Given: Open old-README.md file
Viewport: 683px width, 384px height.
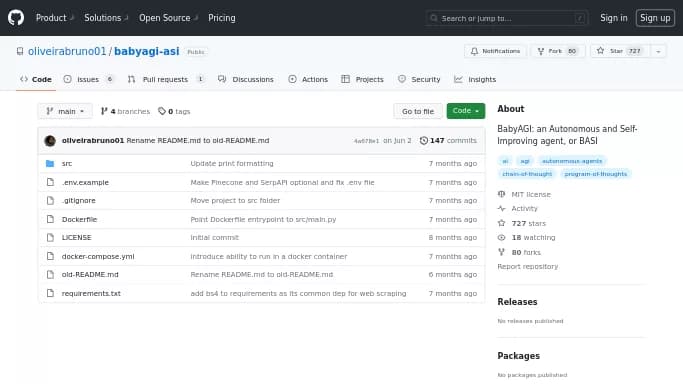Looking at the screenshot, I should click(x=90, y=275).
